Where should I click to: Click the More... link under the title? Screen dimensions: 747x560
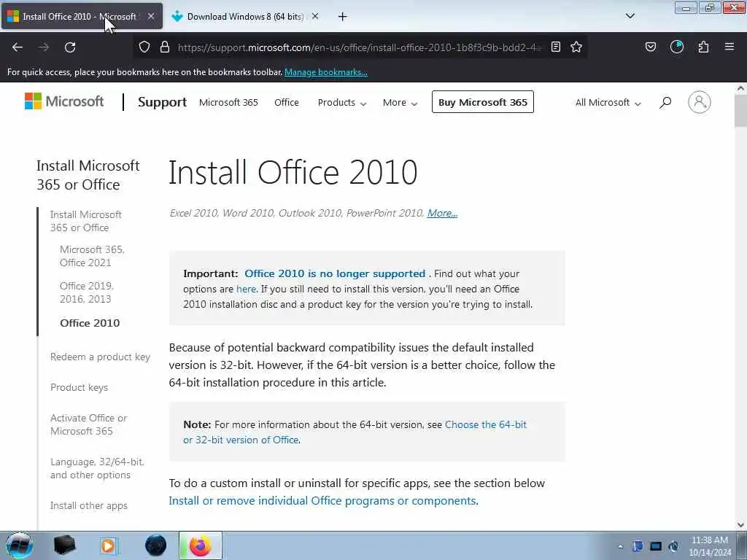click(442, 213)
